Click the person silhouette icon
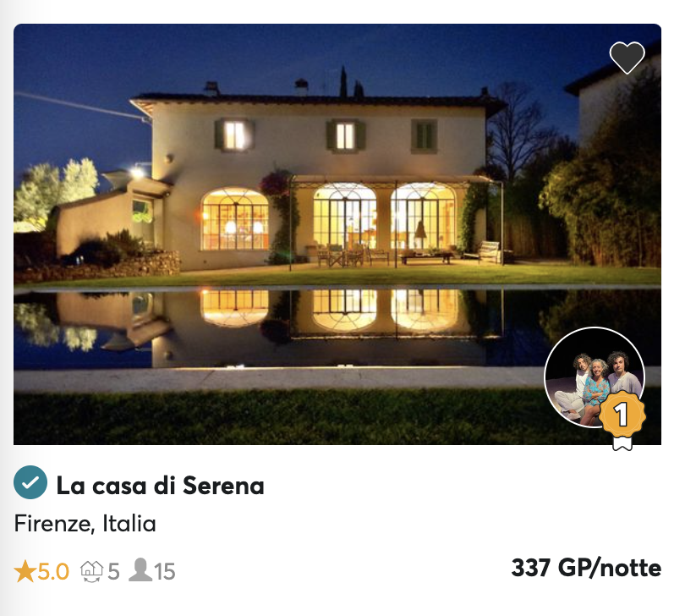The height and width of the screenshot is (616, 685). 140,569
